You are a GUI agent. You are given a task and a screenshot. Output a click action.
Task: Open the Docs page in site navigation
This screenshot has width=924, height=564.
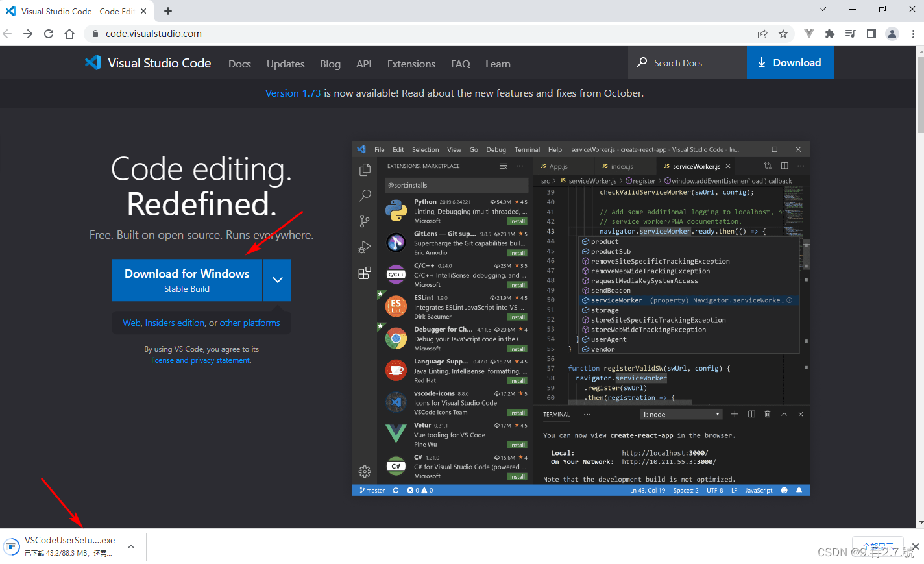[239, 64]
